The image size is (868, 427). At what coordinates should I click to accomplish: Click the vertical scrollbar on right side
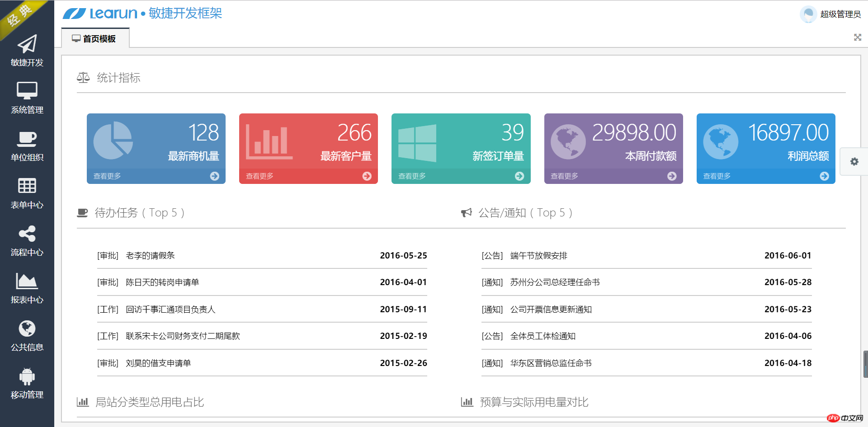pyautogui.click(x=865, y=364)
